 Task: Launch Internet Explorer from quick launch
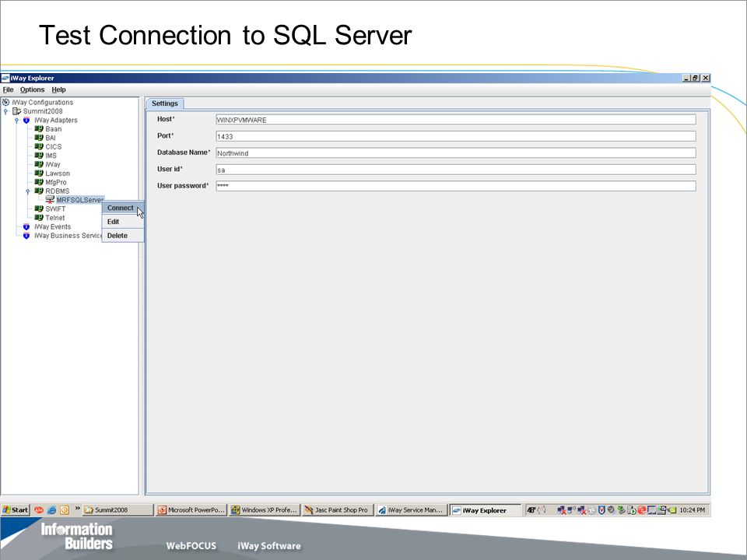click(x=51, y=510)
